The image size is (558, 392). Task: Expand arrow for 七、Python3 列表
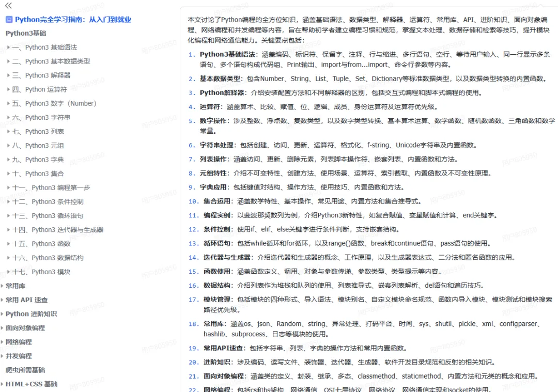8,131
